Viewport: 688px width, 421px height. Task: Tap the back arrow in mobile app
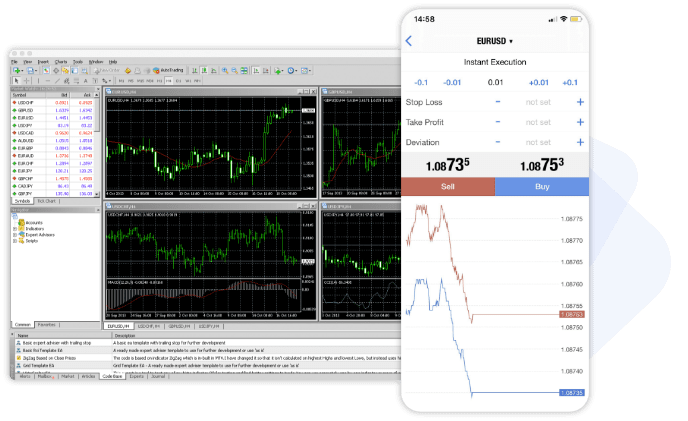(x=408, y=41)
